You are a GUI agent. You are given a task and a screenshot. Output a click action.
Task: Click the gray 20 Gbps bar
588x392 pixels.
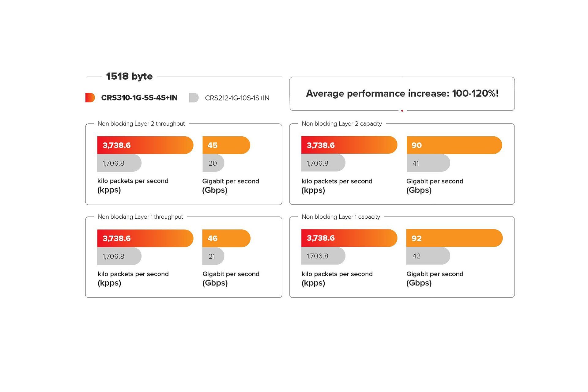[213, 163]
